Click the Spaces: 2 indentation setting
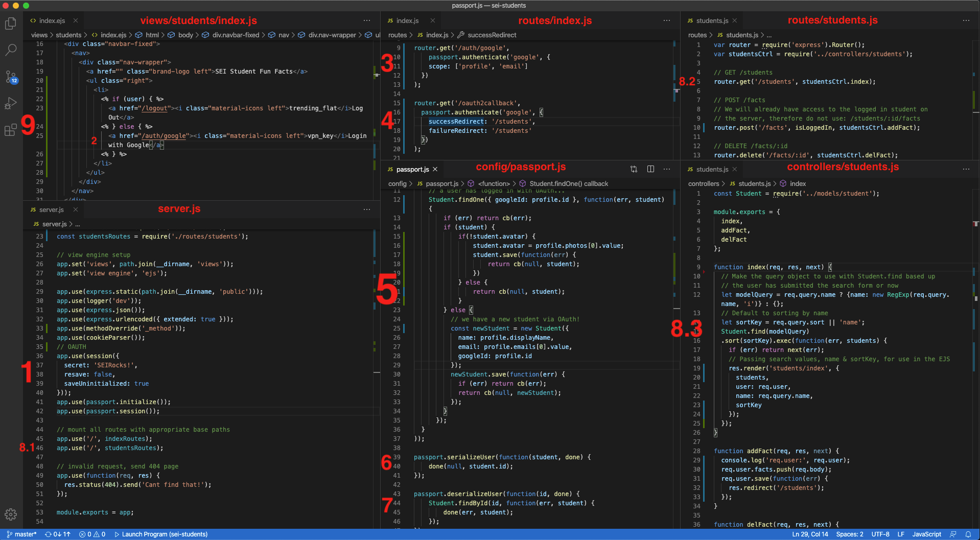This screenshot has height=540, width=980. point(849,534)
